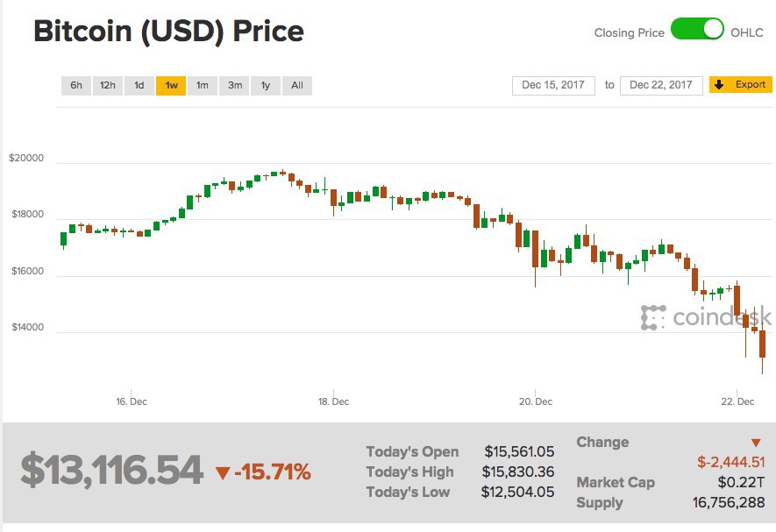Click the red triangle next to Change
Viewport: 776px width, 532px height.
(756, 443)
